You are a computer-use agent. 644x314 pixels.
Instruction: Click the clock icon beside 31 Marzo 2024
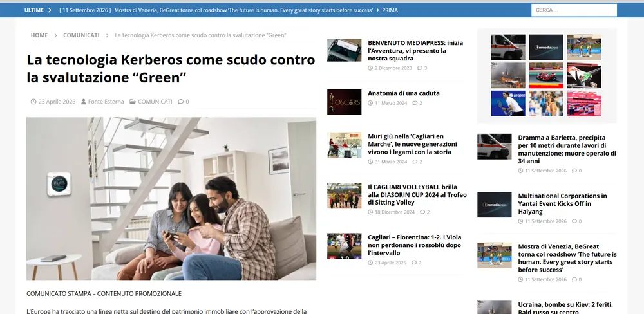coord(370,162)
